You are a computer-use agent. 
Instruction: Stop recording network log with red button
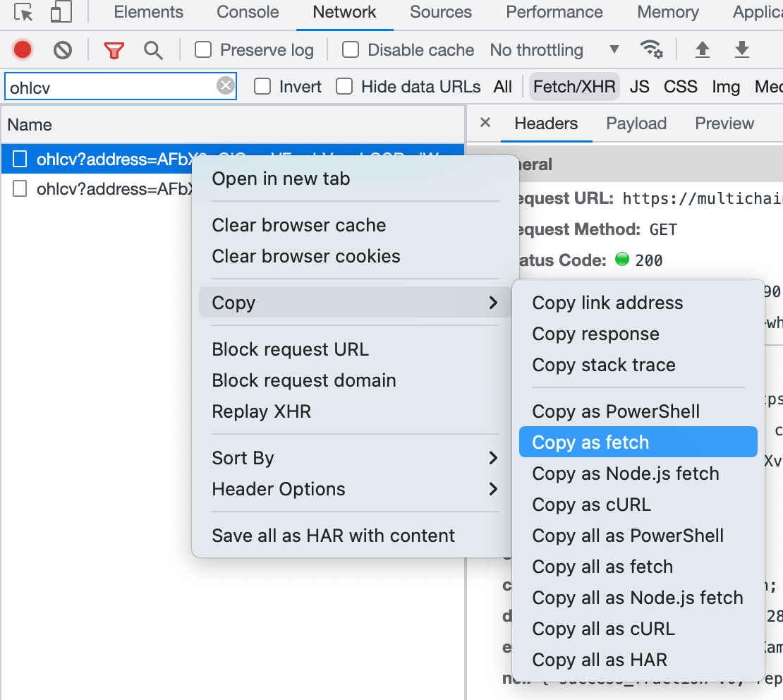click(x=23, y=50)
